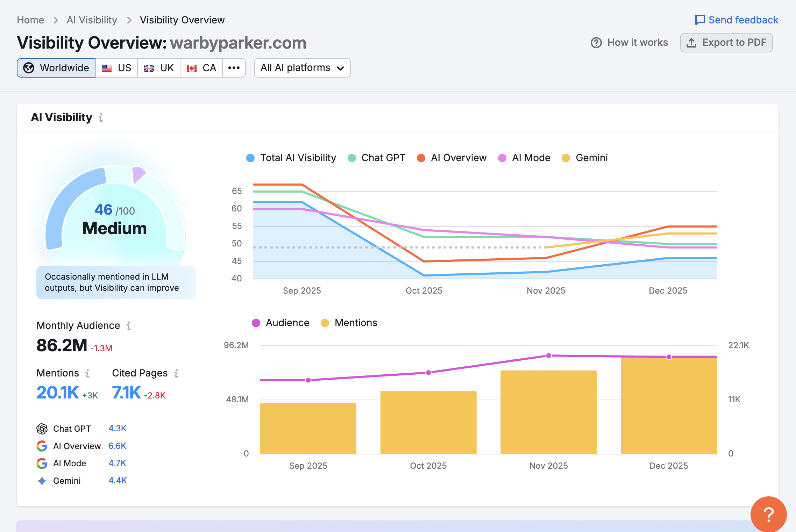The image size is (796, 532).
Task: Click the info icon next to Monthly Audience
Action: pyautogui.click(x=129, y=325)
